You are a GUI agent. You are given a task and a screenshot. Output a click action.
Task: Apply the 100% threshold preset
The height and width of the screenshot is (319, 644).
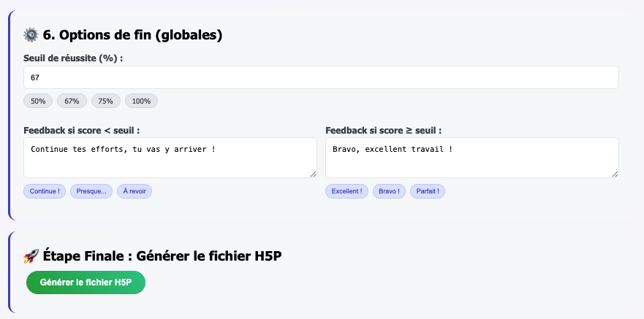coord(141,101)
